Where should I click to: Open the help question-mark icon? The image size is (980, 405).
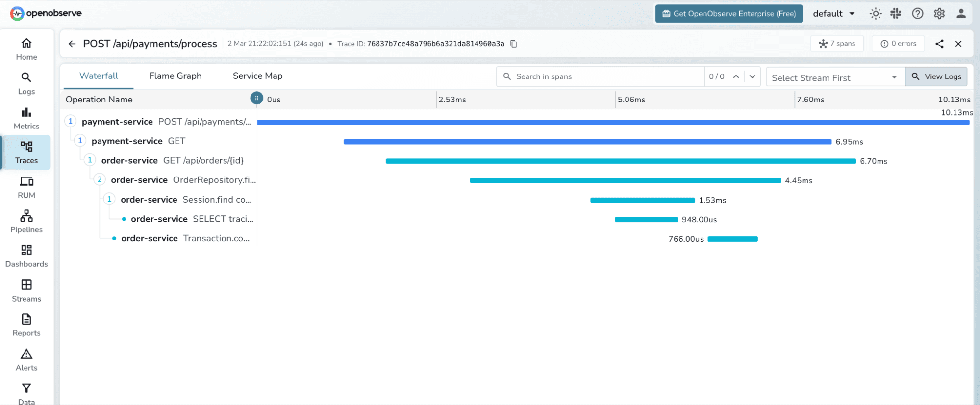918,14
